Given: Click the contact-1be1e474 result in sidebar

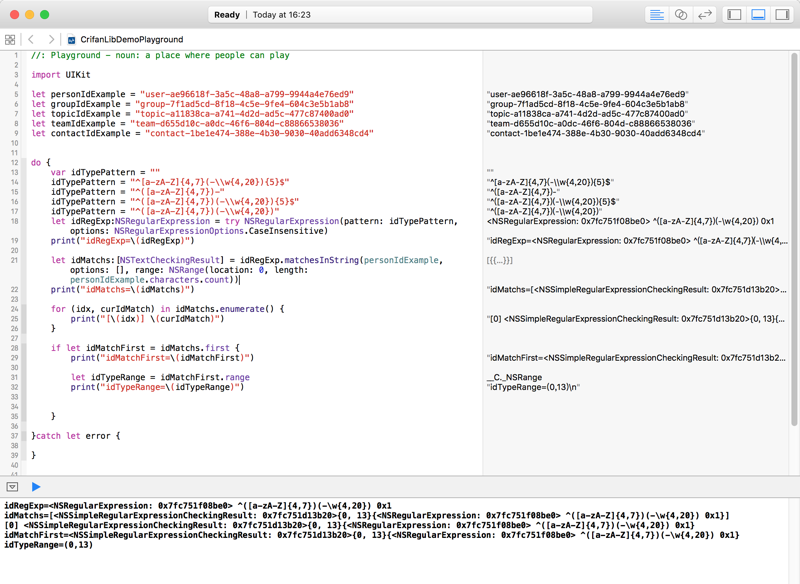Looking at the screenshot, I should pos(595,133).
